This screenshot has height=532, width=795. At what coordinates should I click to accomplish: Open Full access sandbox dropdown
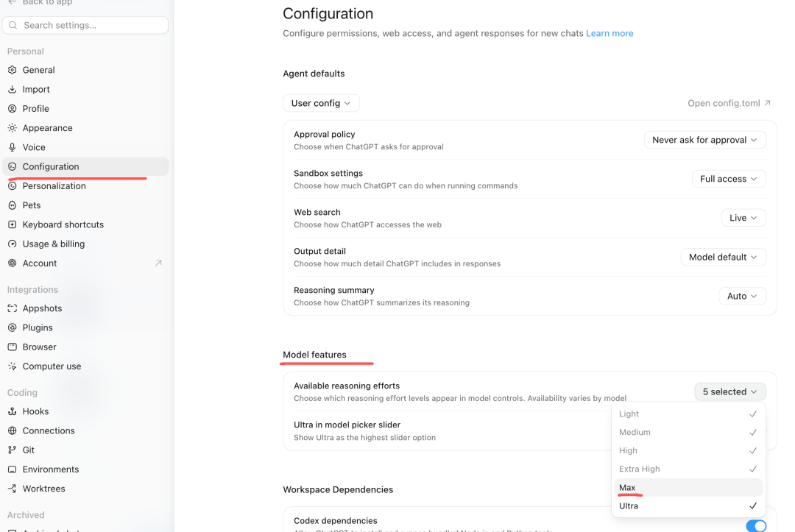(x=729, y=179)
